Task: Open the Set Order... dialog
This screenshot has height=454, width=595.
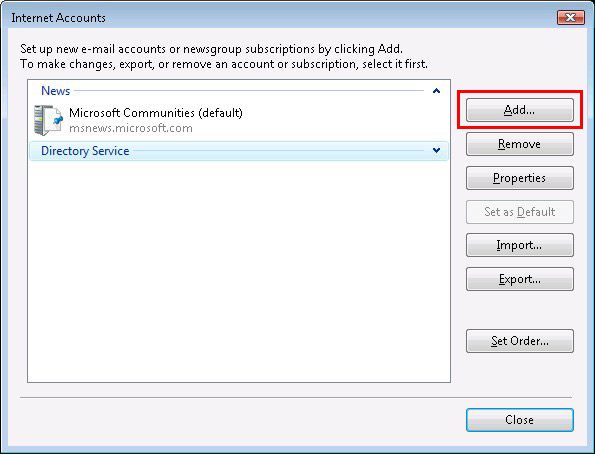Action: (519, 341)
